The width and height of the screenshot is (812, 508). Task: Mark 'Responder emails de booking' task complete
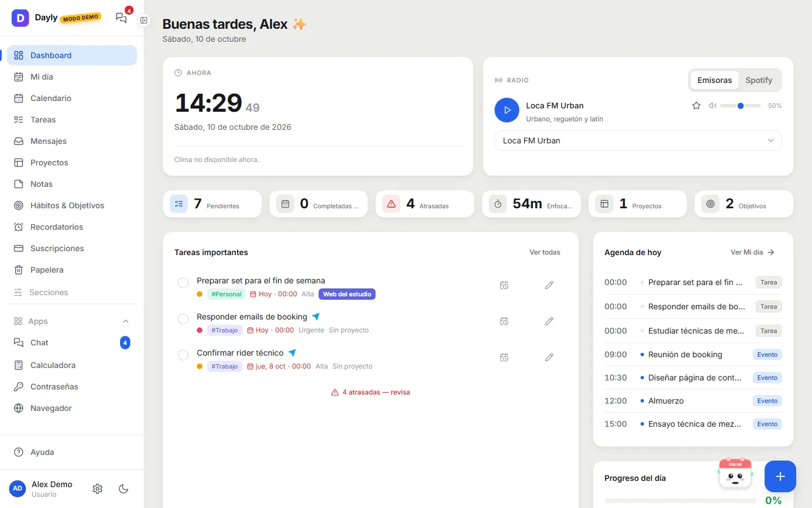[x=183, y=319]
